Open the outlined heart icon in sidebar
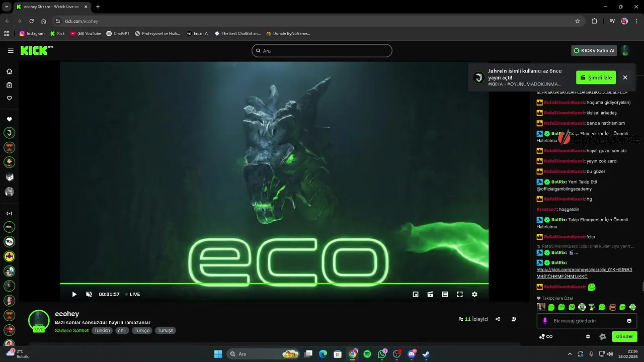The width and height of the screenshot is (644, 362). [x=9, y=98]
